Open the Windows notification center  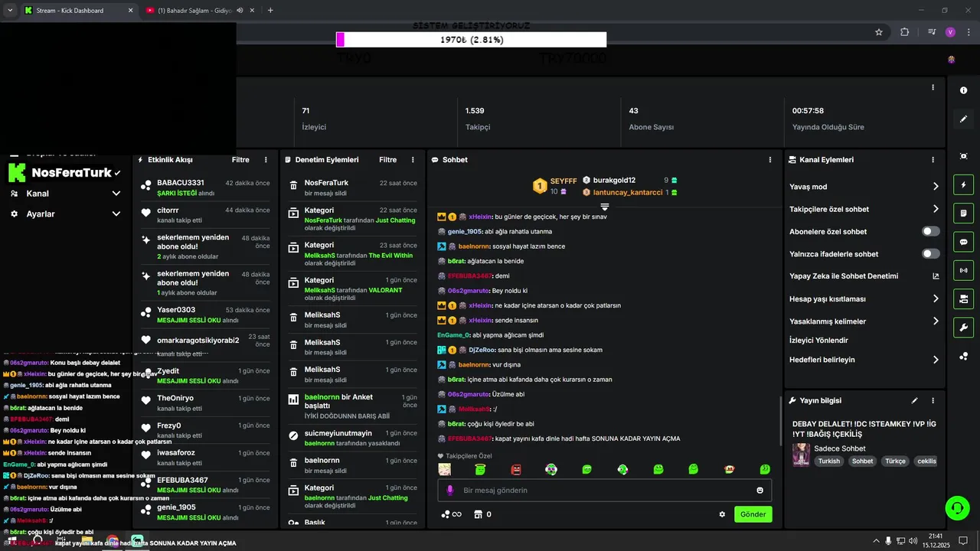tap(963, 540)
